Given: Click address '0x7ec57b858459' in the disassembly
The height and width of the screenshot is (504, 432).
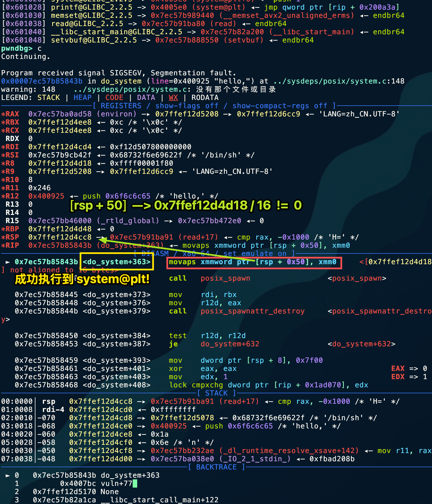Looking at the screenshot, I should [x=46, y=360].
